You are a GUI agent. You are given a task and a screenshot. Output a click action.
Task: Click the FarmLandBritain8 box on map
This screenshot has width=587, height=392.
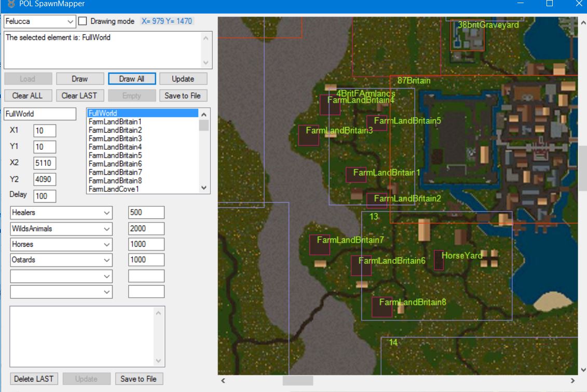[x=382, y=307]
